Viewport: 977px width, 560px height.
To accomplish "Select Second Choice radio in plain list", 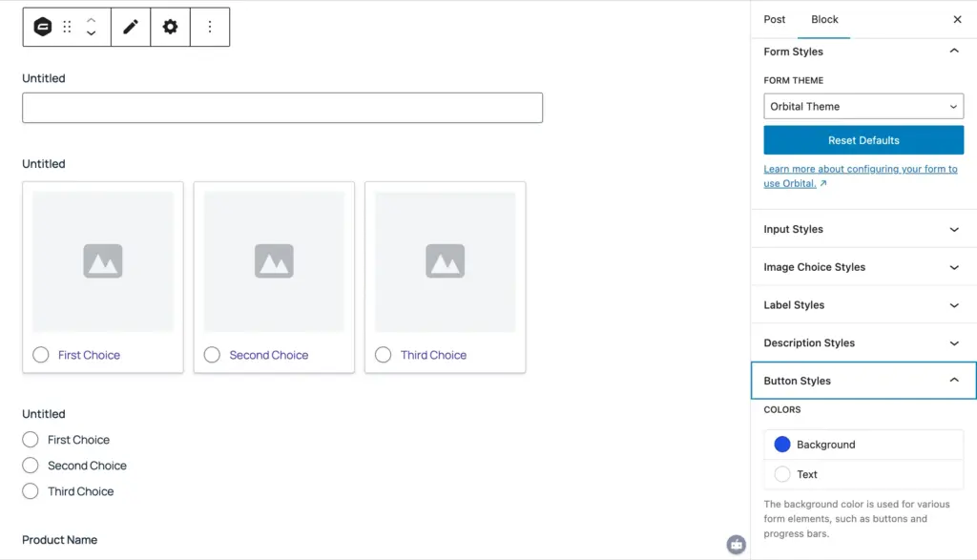I will point(31,466).
